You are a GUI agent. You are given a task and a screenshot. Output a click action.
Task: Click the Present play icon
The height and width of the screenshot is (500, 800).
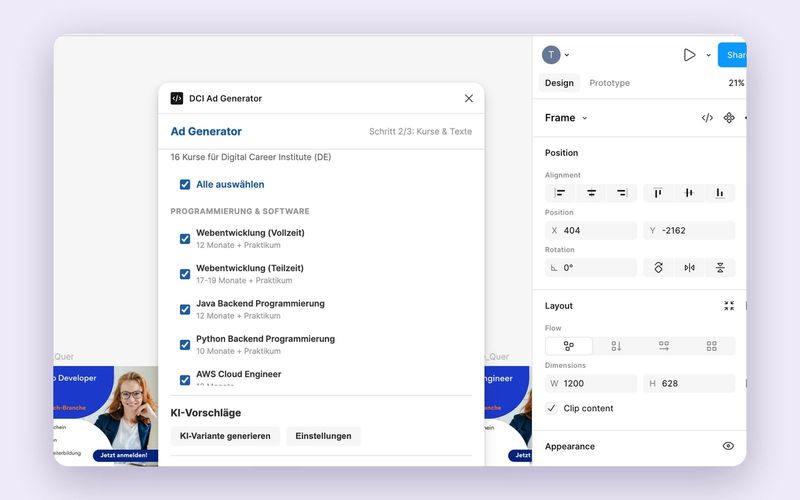[689, 55]
